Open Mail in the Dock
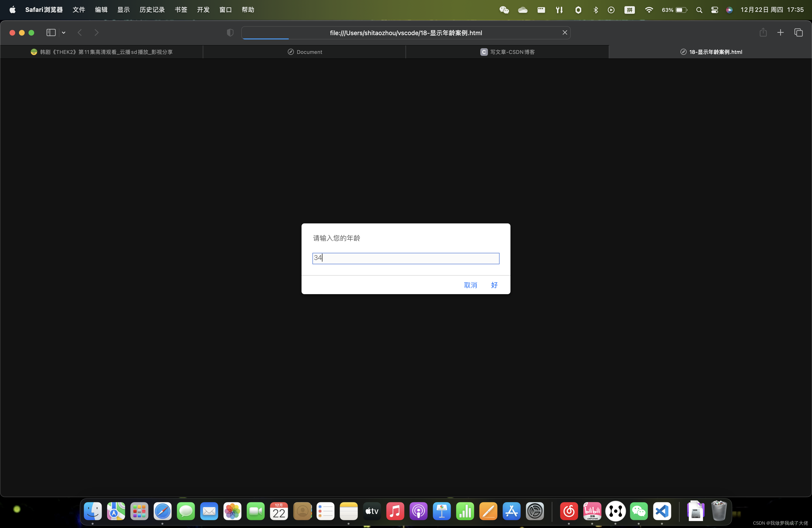 tap(209, 511)
